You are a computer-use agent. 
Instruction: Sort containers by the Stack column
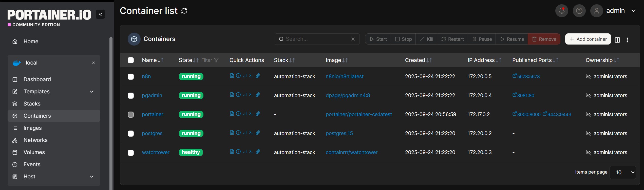click(x=284, y=60)
